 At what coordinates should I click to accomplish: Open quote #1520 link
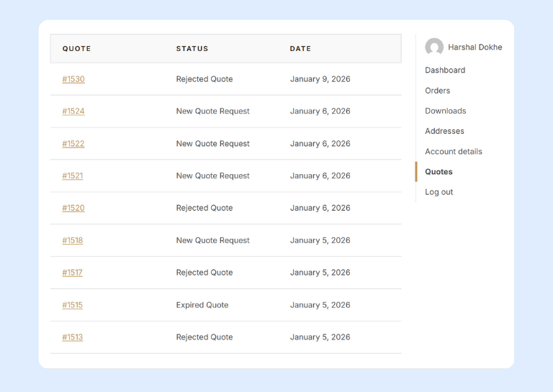click(x=73, y=208)
